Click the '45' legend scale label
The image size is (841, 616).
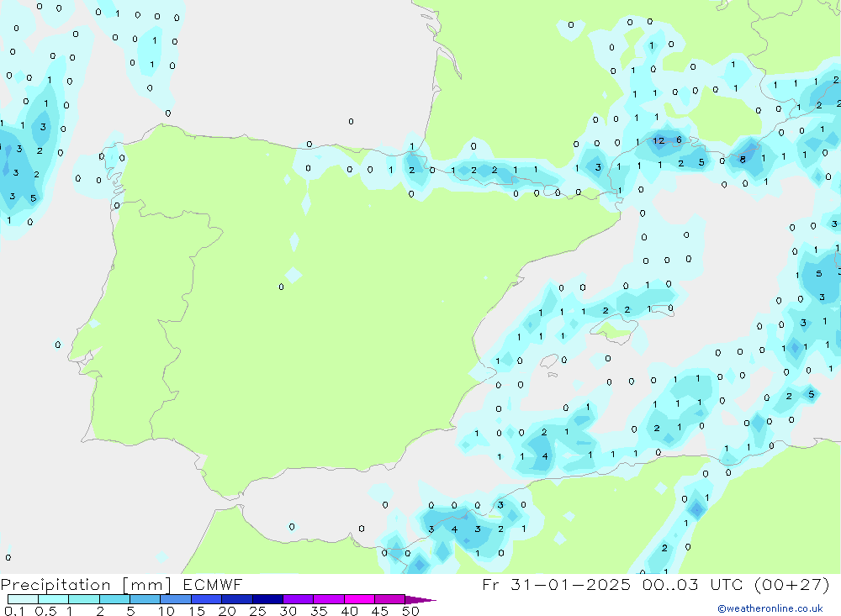380,611
